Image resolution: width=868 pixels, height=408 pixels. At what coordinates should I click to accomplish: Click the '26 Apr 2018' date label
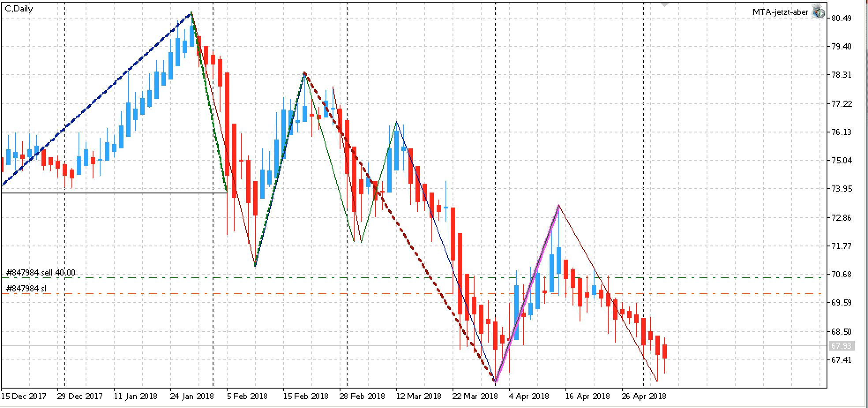coord(644,396)
